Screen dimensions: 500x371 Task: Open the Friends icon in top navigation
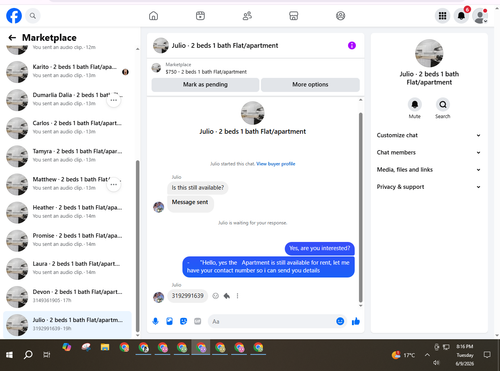coord(247,16)
